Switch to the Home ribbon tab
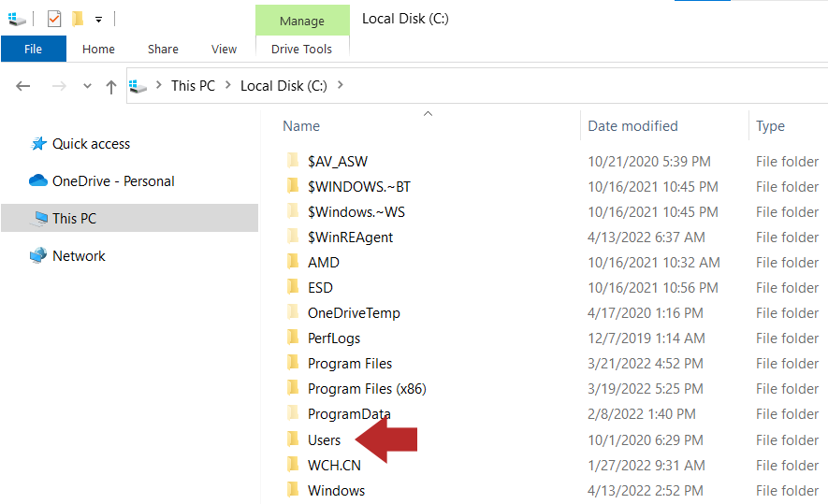The width and height of the screenshot is (828, 504). (98, 49)
